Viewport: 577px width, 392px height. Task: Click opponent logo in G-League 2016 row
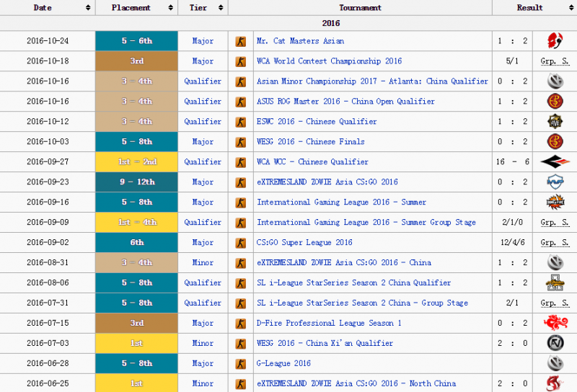[x=555, y=363]
